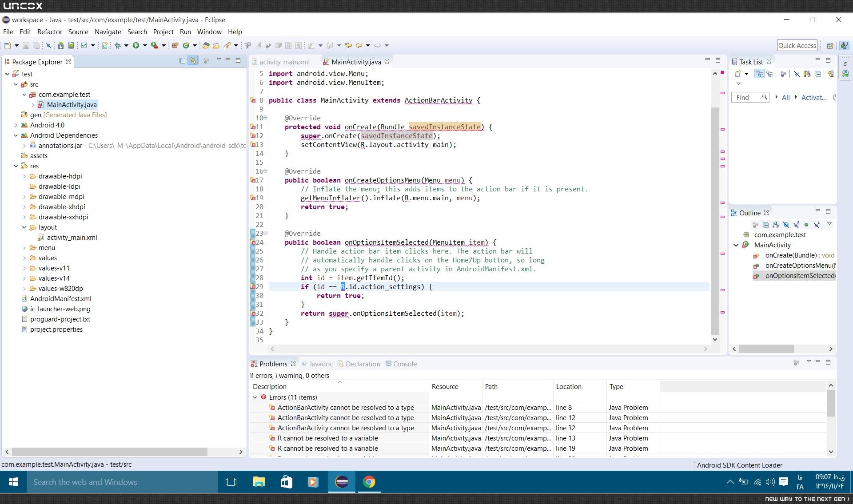Open Google Chrome from the taskbar

[369, 482]
